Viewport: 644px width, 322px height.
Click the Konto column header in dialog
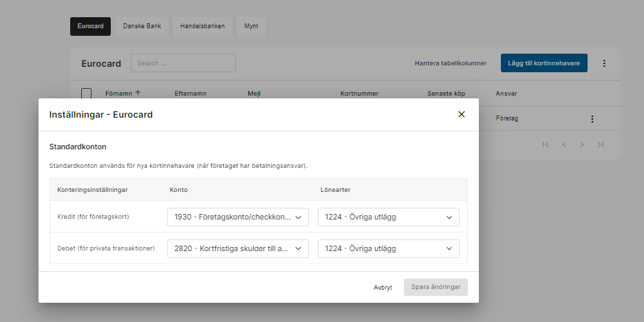(x=179, y=190)
